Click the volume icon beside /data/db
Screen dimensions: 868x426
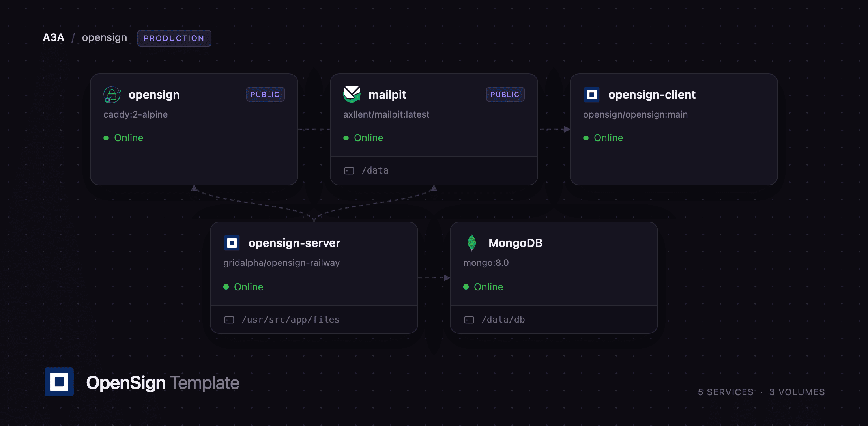click(x=469, y=320)
